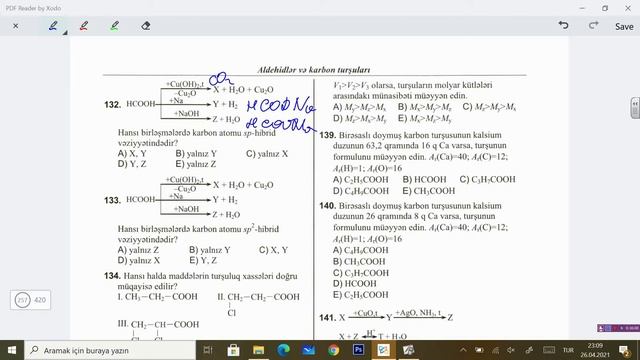The width and height of the screenshot is (640, 360).
Task: Open the clock showing 23:09
Action: coord(595,350)
